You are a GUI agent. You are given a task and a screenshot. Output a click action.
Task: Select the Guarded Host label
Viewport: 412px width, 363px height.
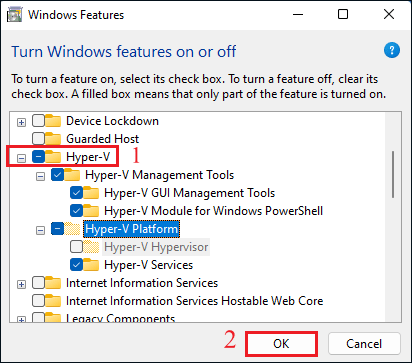click(102, 139)
